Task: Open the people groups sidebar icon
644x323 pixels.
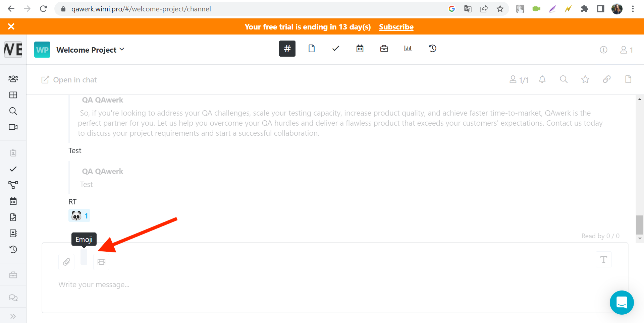Action: click(x=13, y=79)
